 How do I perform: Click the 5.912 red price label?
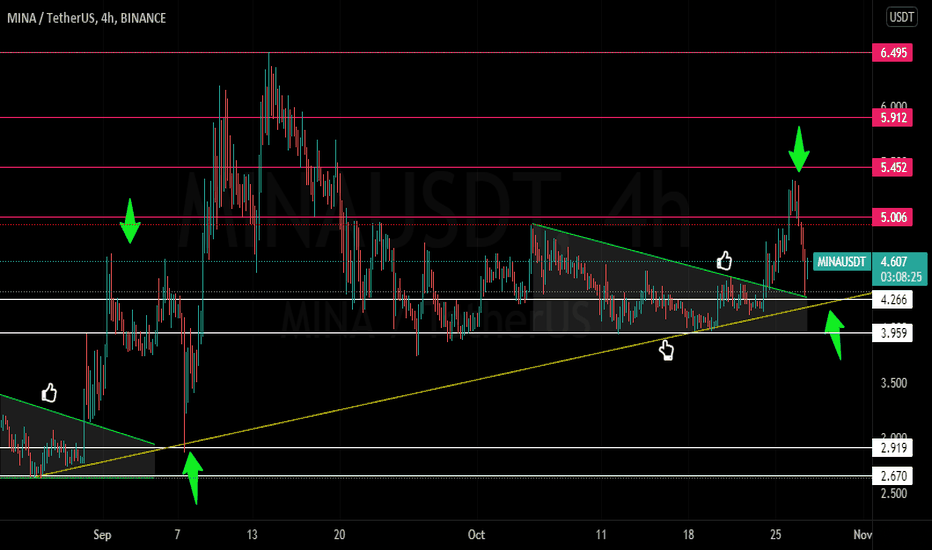pos(893,117)
